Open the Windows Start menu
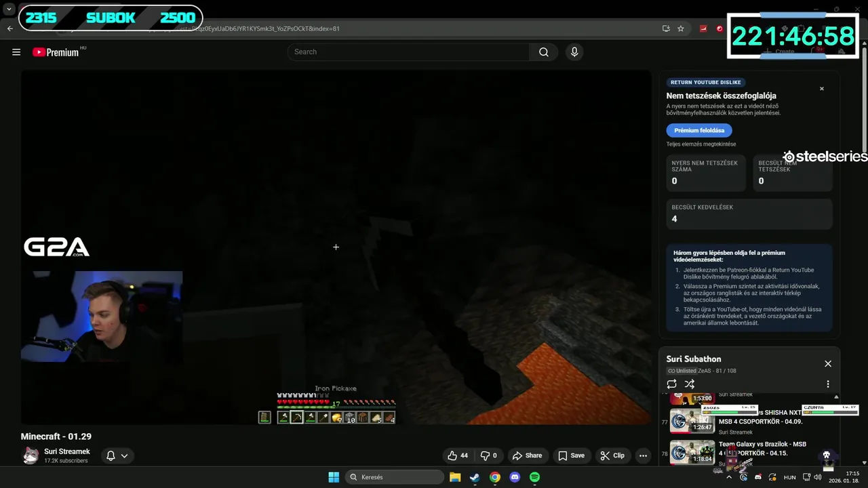 coord(334,477)
